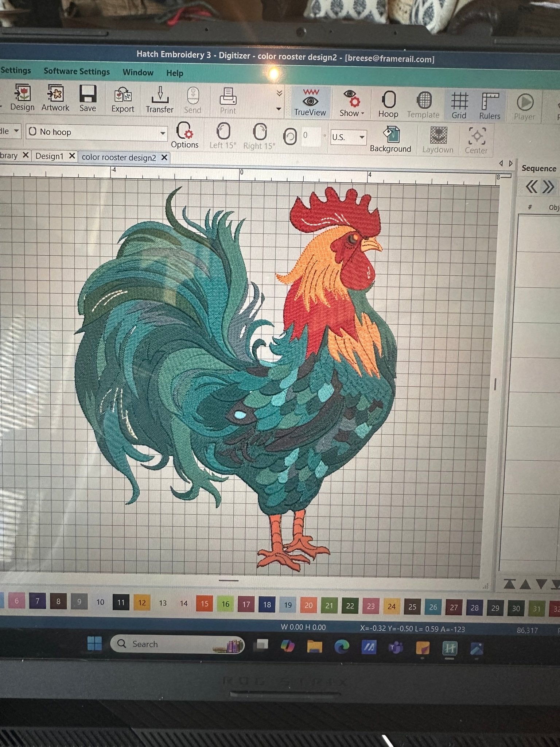Show or hide the Hoop
Image resolution: width=560 pixels, height=747 pixels.
[388, 104]
